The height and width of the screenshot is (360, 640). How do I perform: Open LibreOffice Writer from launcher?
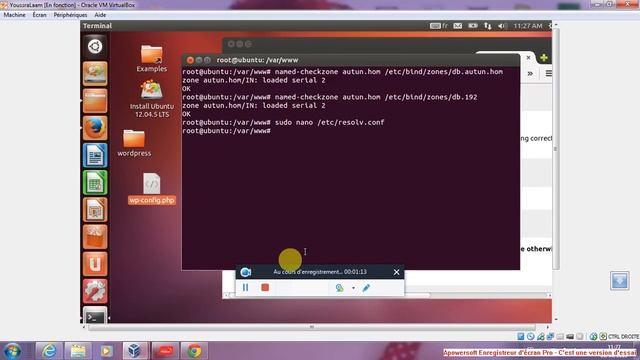coord(95,156)
